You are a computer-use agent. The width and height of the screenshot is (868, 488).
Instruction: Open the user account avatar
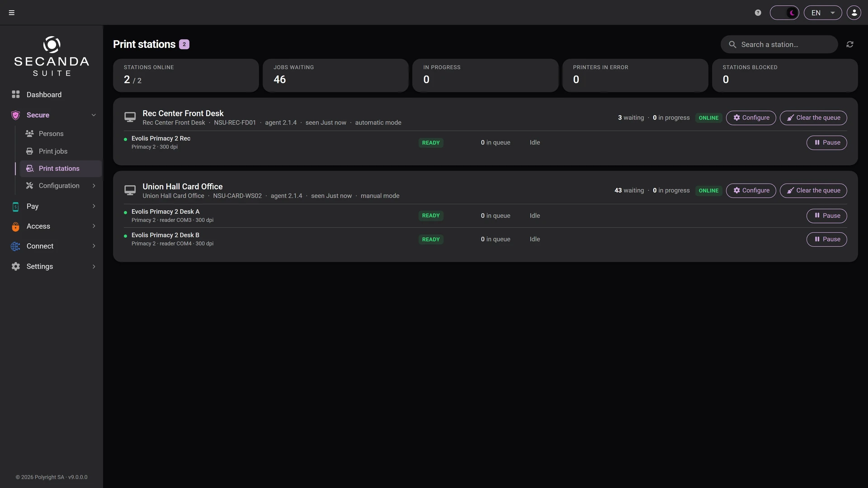tap(854, 13)
